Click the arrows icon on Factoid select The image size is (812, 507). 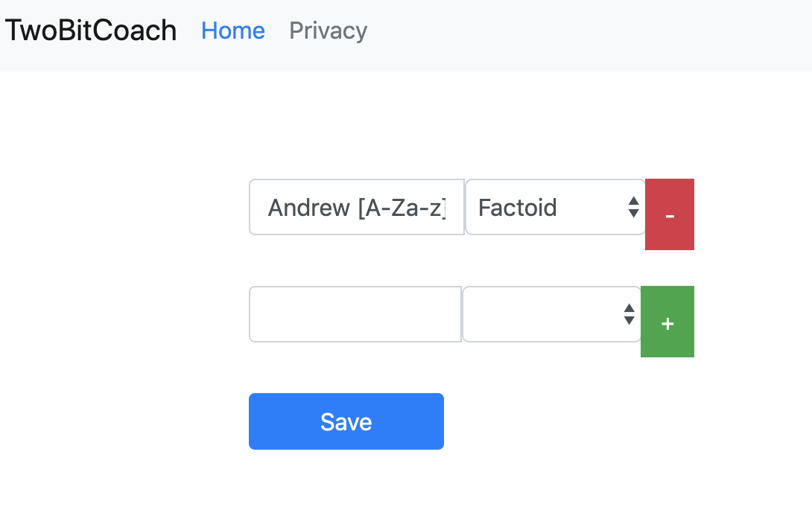[x=633, y=207]
